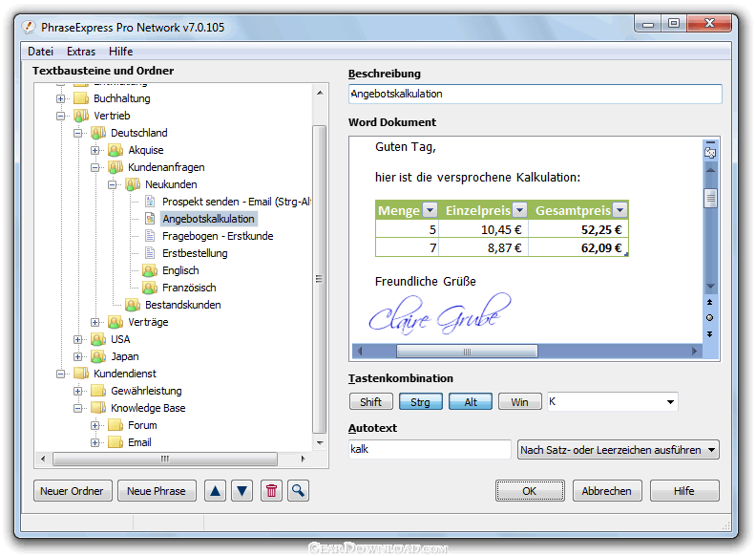Click the tree vertical scrollbar thumb
This screenshot has width=756, height=556.
(319, 279)
